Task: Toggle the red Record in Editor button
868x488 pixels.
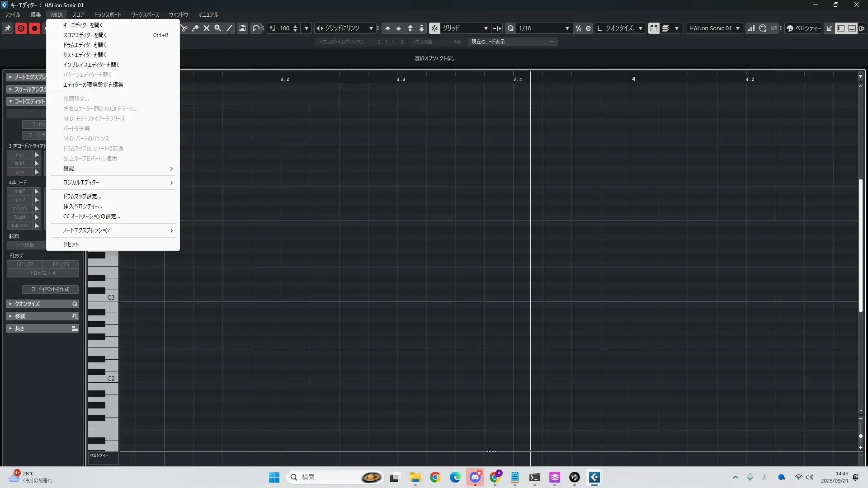Action: coord(34,28)
